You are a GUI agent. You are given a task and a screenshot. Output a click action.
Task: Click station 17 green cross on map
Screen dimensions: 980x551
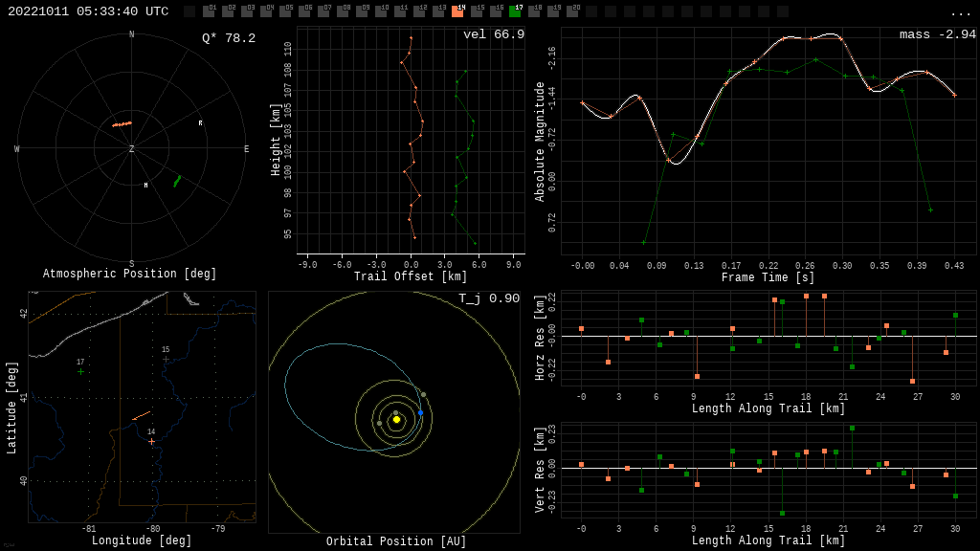coord(80,372)
